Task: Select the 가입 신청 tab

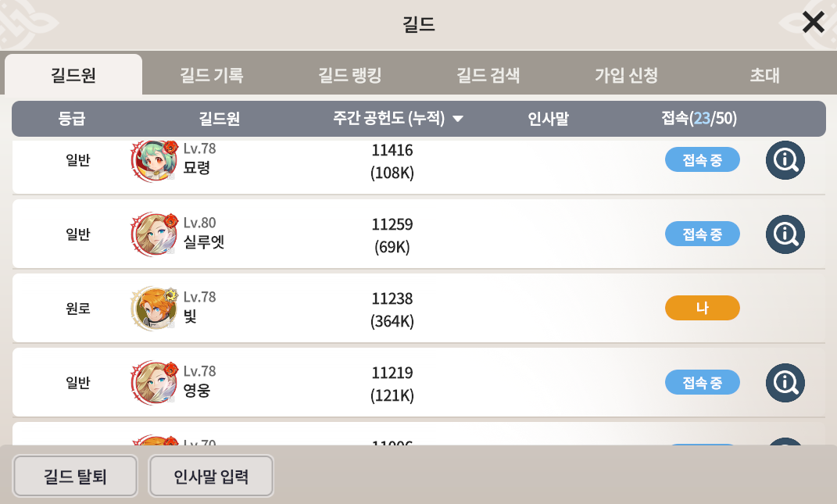Action: coord(626,75)
